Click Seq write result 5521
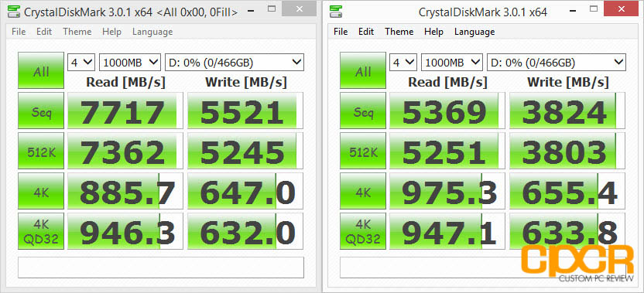Viewport: 644px width, 293px height. tap(245, 111)
